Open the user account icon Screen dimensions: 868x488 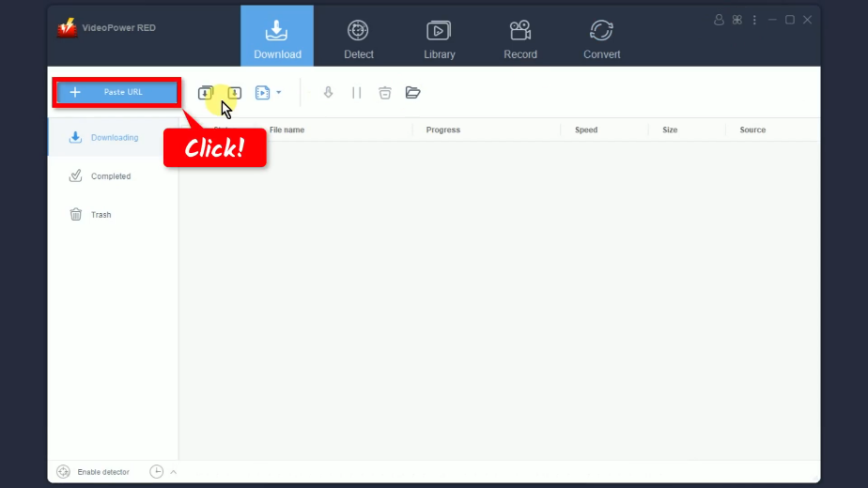(719, 20)
